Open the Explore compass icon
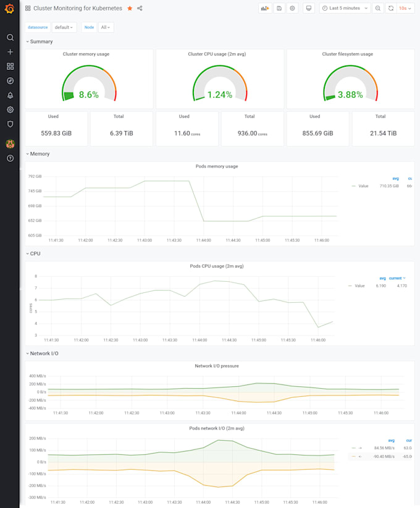Viewport: 420px width, 508px height. (x=10, y=81)
